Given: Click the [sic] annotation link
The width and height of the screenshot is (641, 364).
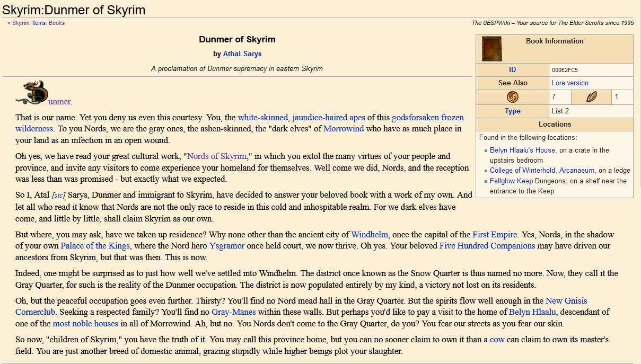Looking at the screenshot, I should point(58,196).
